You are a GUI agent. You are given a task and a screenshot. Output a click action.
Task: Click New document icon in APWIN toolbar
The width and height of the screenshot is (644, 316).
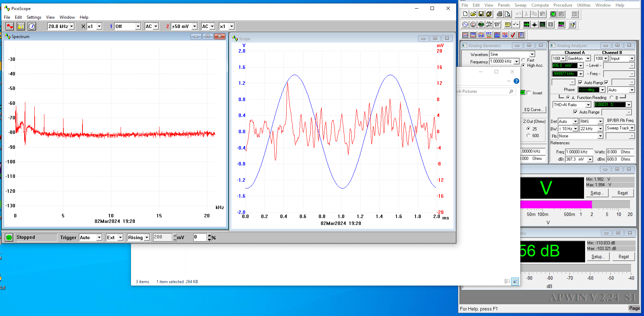coord(465,14)
